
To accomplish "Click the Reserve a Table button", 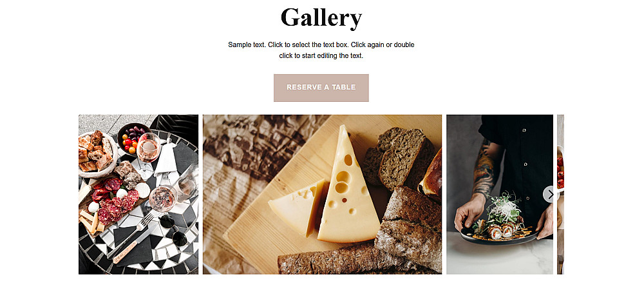I will 321,88.
